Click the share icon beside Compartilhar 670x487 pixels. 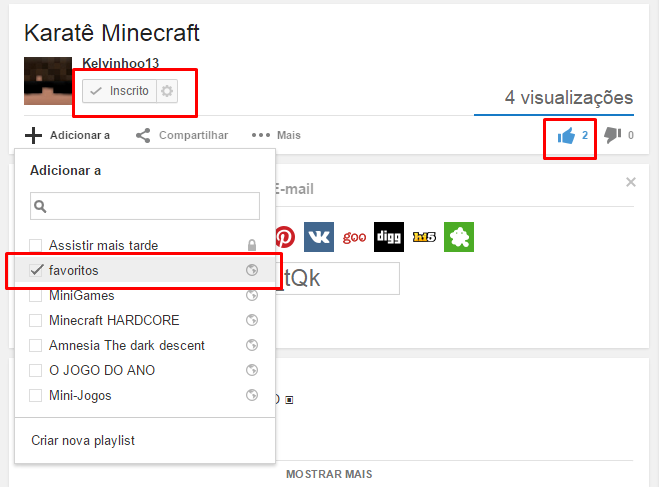coord(143,135)
